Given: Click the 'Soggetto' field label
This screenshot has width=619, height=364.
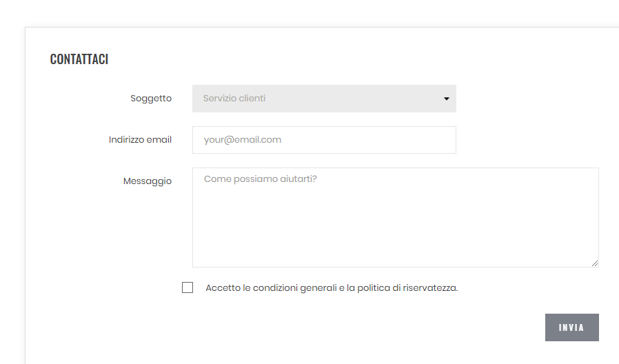Looking at the screenshot, I should pos(151,99).
